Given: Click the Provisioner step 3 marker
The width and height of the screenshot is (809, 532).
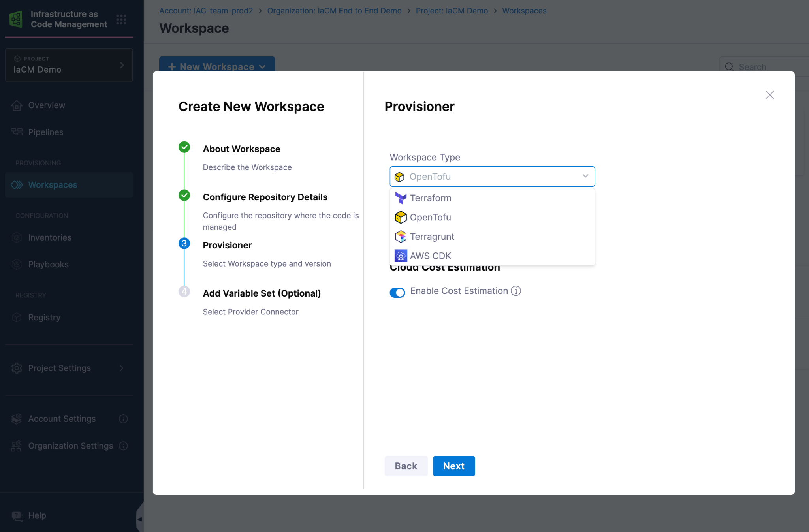Looking at the screenshot, I should 184,243.
